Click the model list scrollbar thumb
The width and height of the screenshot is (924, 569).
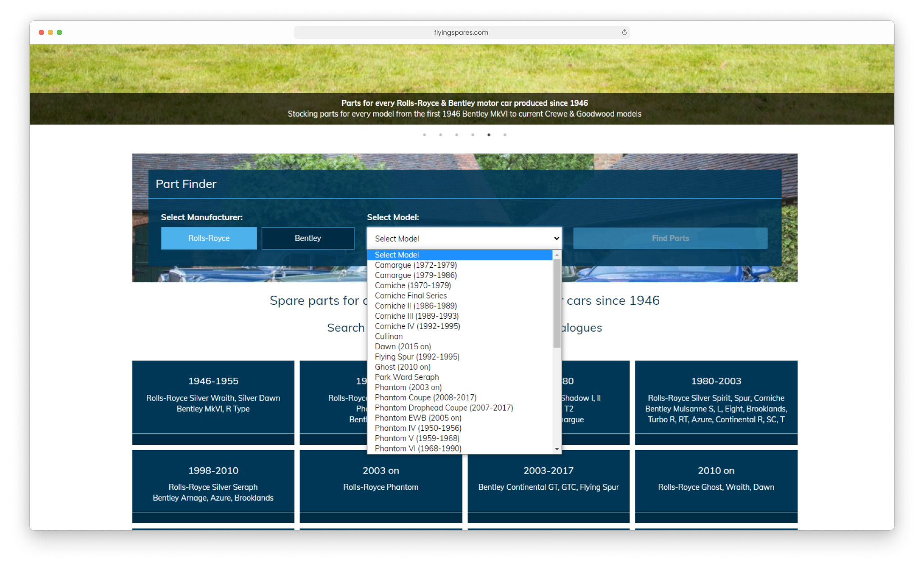click(557, 303)
